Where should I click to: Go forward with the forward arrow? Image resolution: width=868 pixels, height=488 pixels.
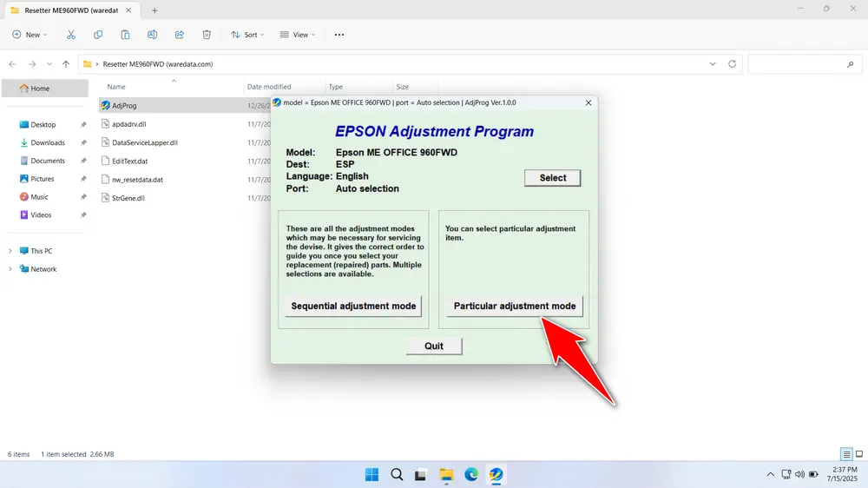(x=32, y=64)
